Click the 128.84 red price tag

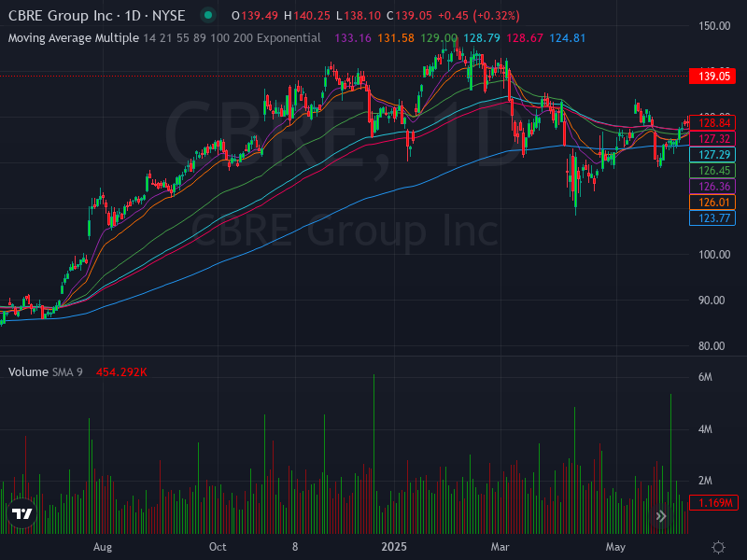tap(712, 123)
